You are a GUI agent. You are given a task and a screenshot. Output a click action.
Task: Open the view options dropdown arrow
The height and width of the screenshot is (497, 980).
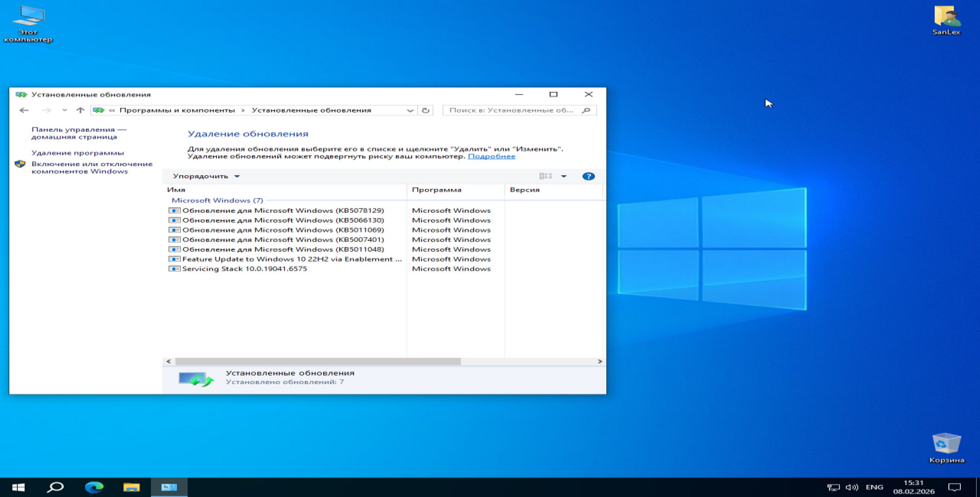pos(564,176)
